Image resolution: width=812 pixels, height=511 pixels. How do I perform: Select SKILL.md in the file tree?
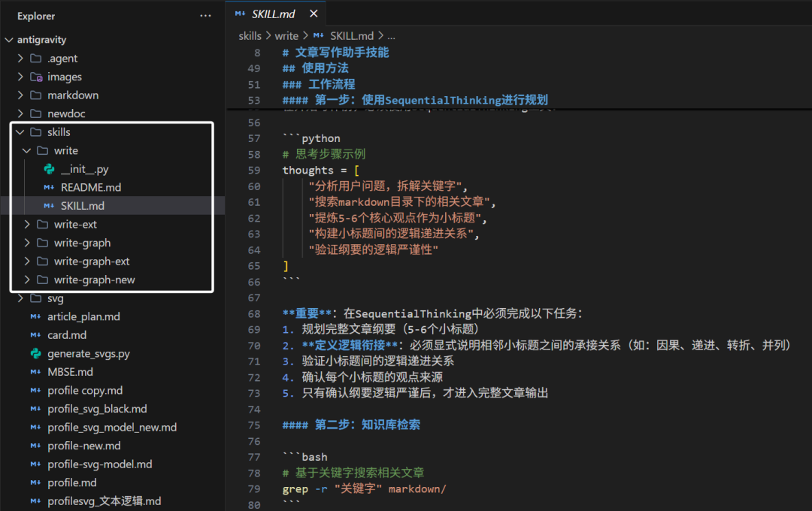83,206
